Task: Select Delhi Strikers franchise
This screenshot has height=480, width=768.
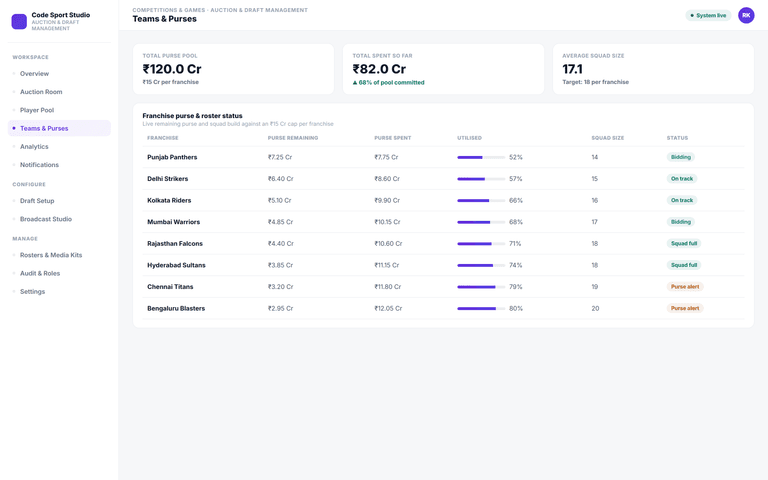Action: (168, 179)
